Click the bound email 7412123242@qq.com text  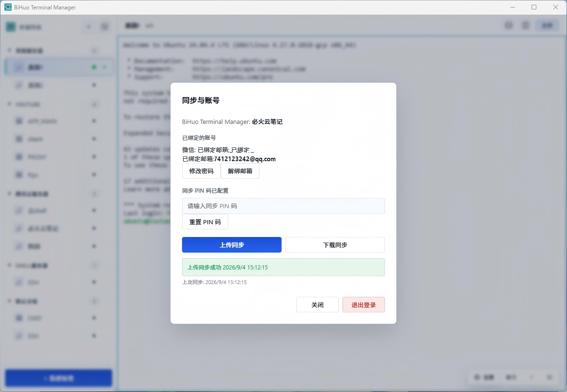[245, 159]
